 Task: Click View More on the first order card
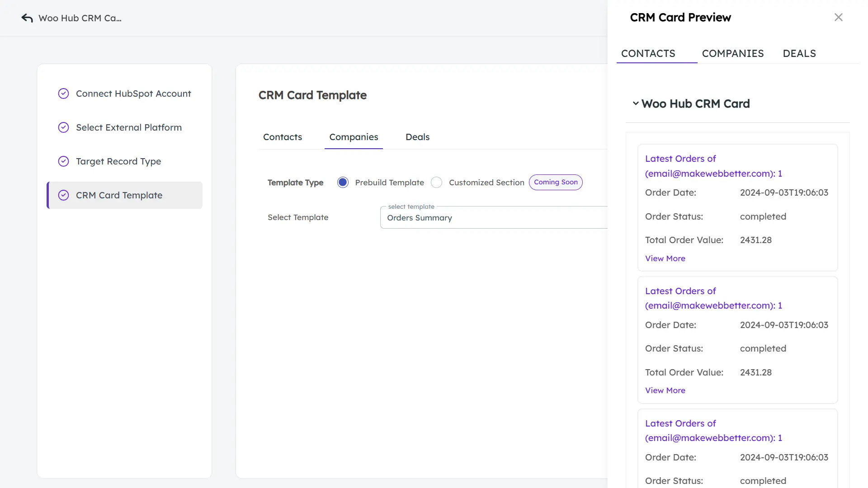point(665,258)
